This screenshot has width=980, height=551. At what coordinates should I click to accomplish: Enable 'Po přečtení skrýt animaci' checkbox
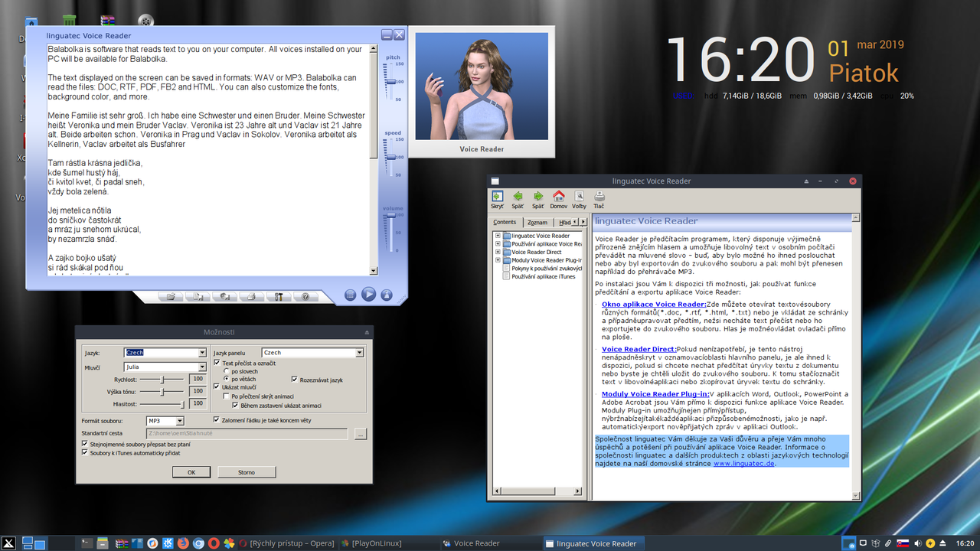click(x=226, y=396)
